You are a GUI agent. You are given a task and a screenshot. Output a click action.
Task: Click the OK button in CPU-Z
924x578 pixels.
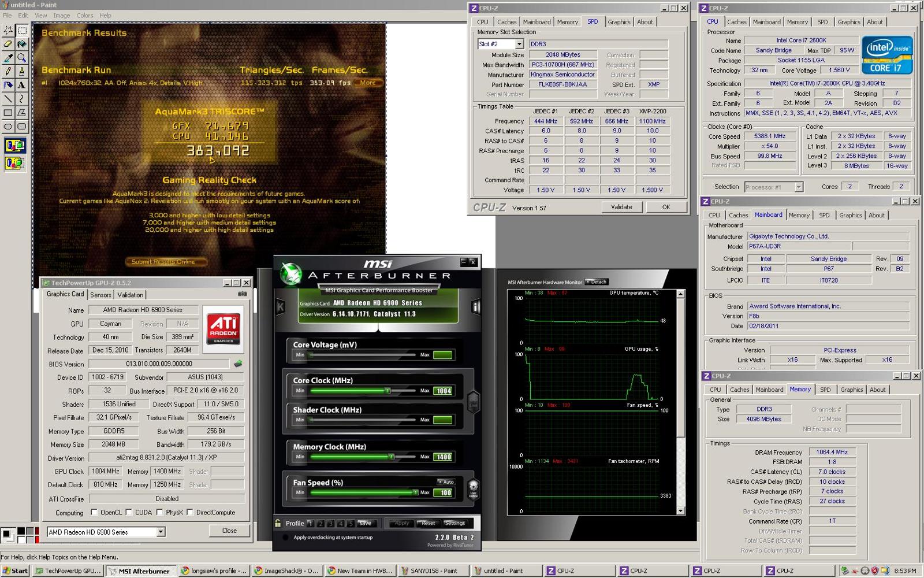click(x=666, y=207)
